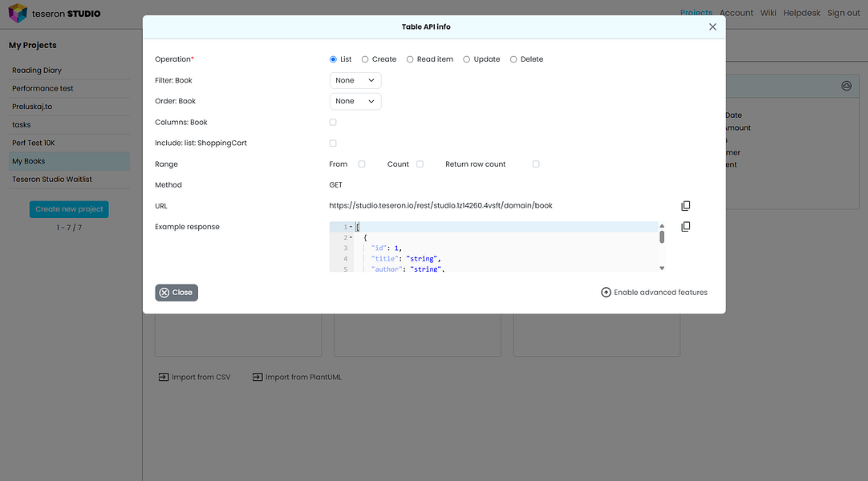Select the Read item operation radio button

(410, 59)
